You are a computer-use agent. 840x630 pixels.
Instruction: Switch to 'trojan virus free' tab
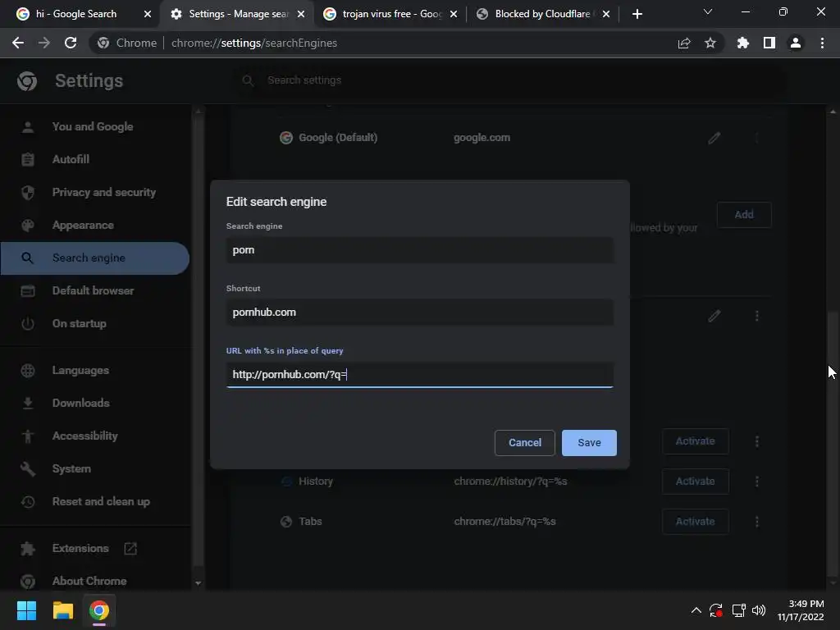tap(391, 14)
